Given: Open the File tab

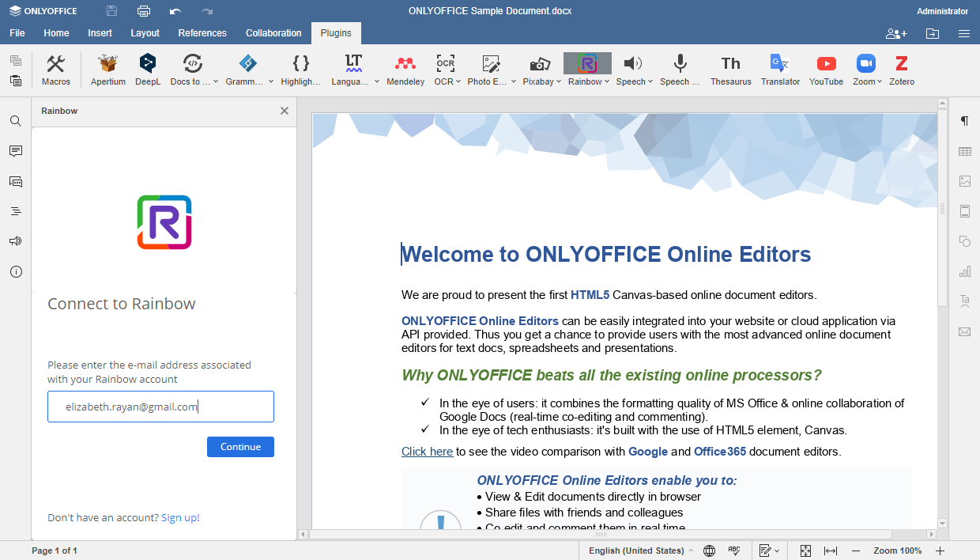Looking at the screenshot, I should pos(17,33).
